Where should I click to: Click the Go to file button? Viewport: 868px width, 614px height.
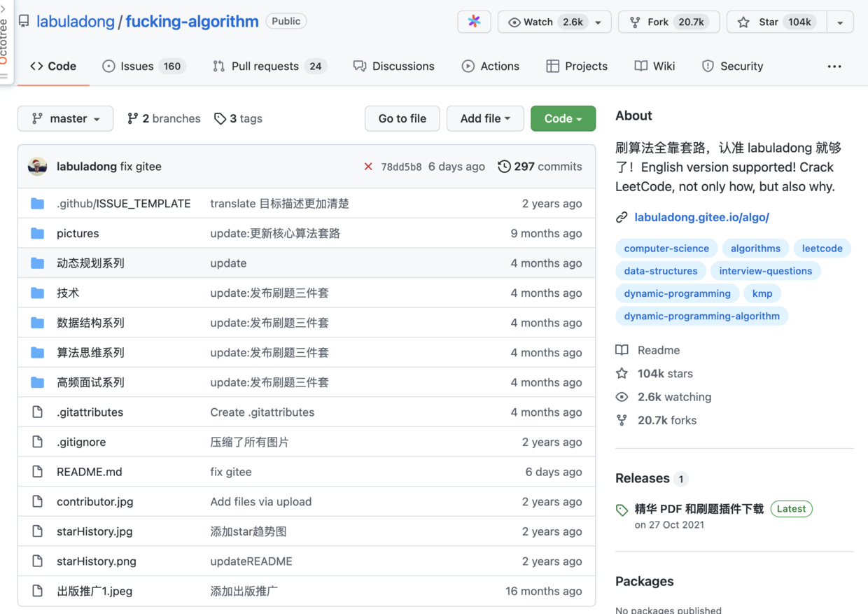pyautogui.click(x=402, y=118)
